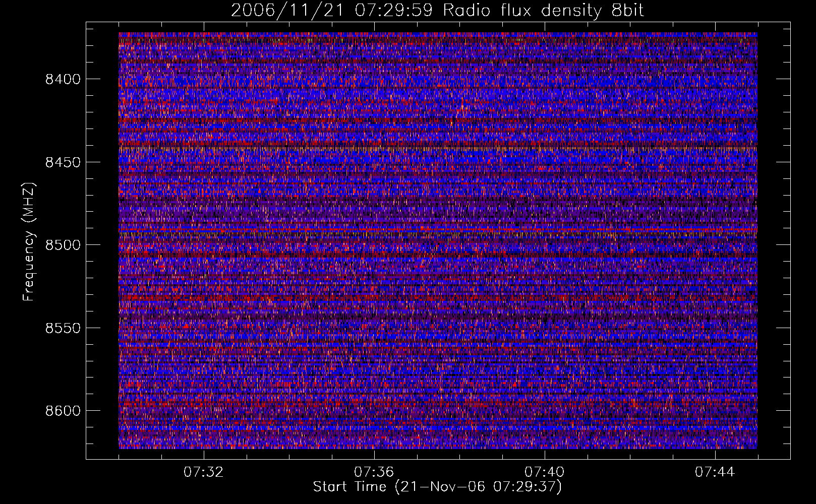This screenshot has height=504, width=816.
Task: Select the "Frequency (MHZ)" axis label
Action: coord(29,241)
